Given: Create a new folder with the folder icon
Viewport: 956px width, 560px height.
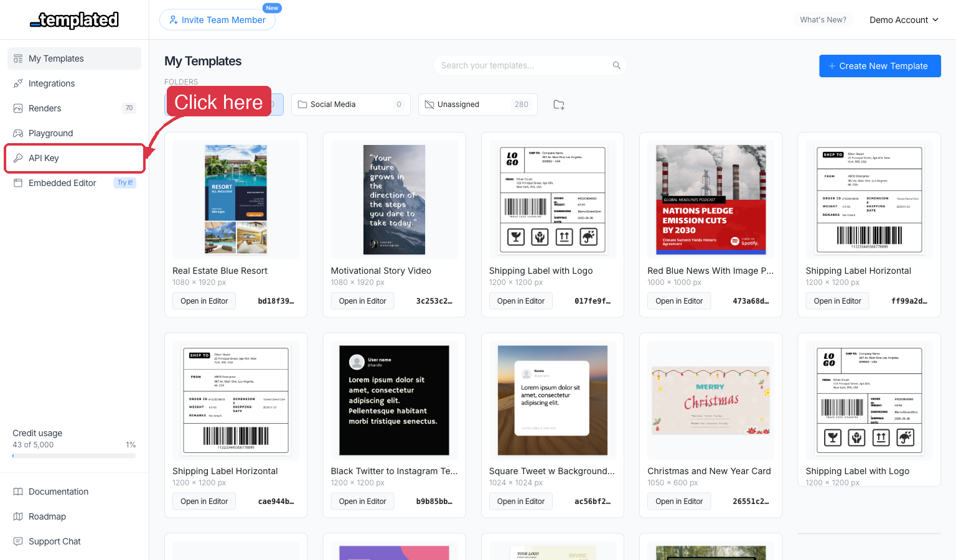Looking at the screenshot, I should pyautogui.click(x=558, y=104).
